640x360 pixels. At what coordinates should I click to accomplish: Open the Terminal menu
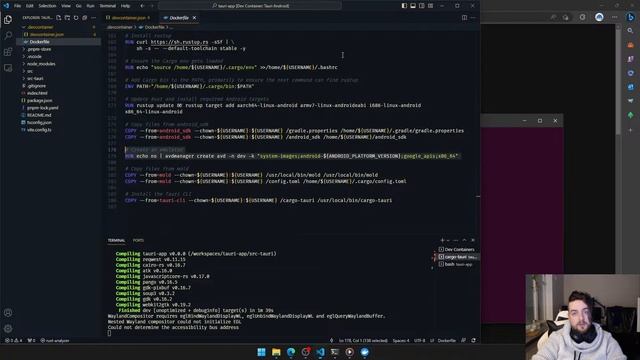108,6
